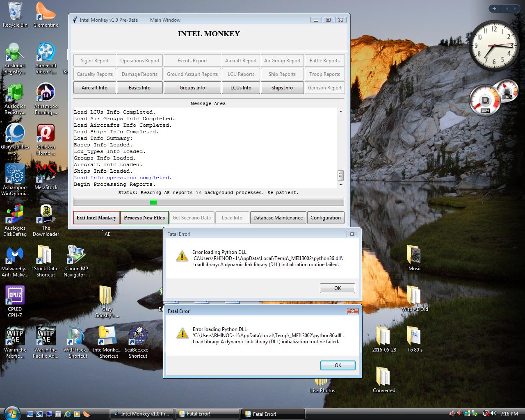Click the Message Area scrollbar down arrow
Image resolution: width=525 pixels, height=420 pixels.
click(341, 184)
